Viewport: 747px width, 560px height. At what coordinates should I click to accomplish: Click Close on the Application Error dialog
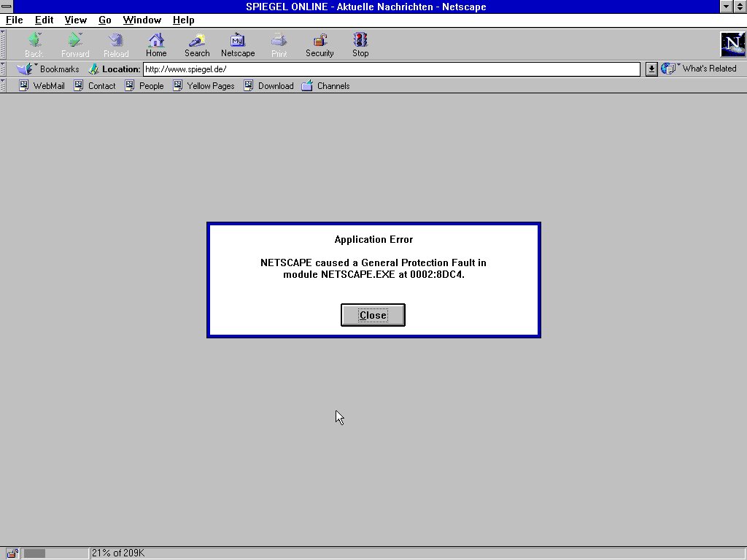[x=373, y=315]
